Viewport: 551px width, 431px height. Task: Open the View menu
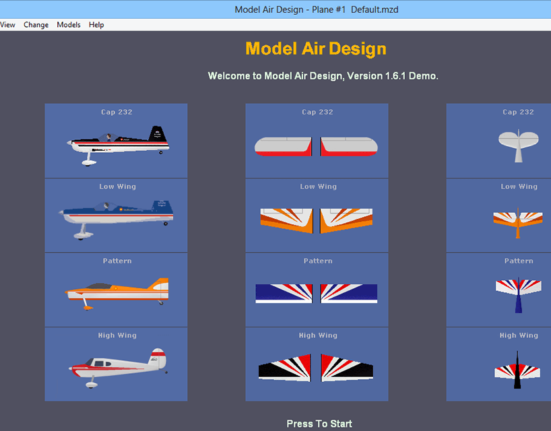coord(7,25)
